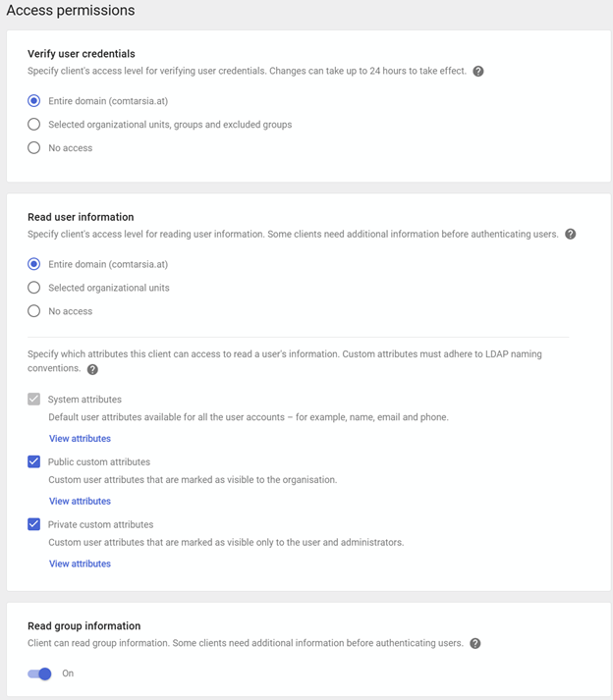Open View attributes under Private custom attributes

80,564
